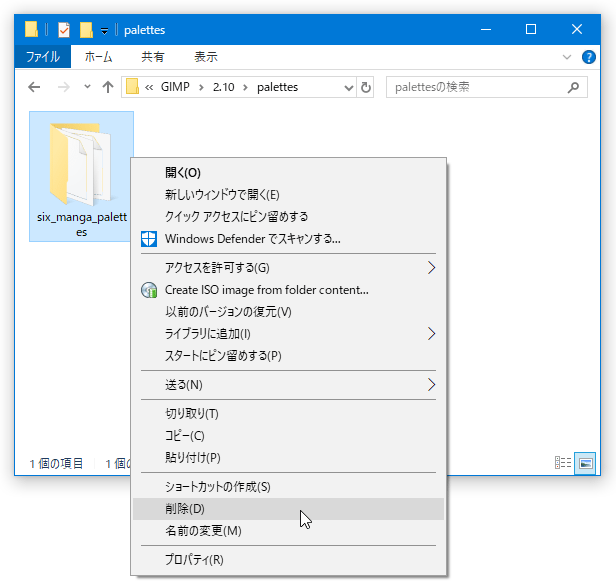The image size is (616, 588).
Task: Click the 1 個の項目 status text
Action: (x=56, y=463)
